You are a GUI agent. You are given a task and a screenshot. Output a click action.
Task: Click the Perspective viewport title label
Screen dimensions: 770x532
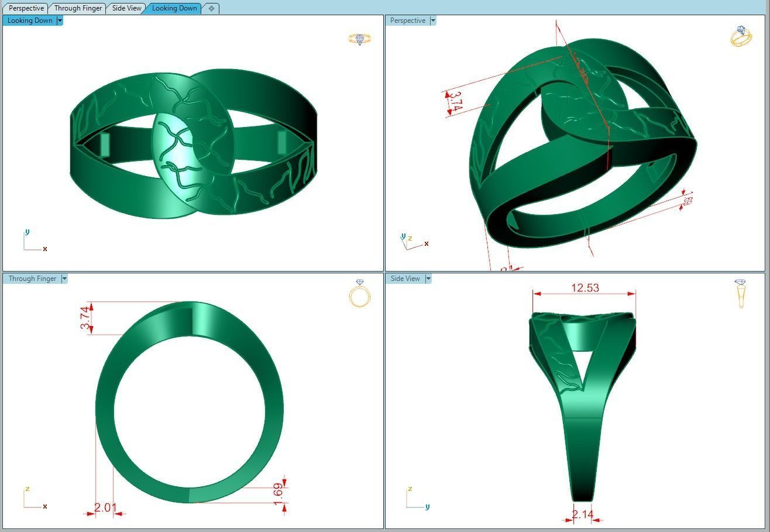408,20
